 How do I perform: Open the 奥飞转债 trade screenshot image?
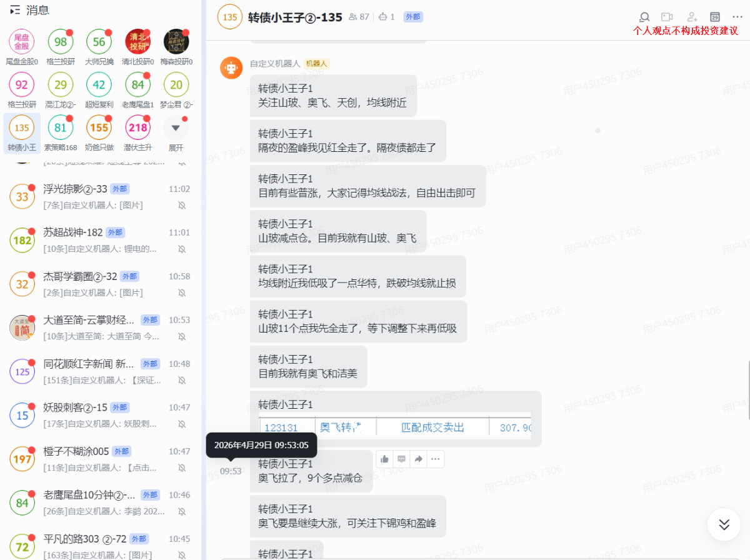click(395, 427)
